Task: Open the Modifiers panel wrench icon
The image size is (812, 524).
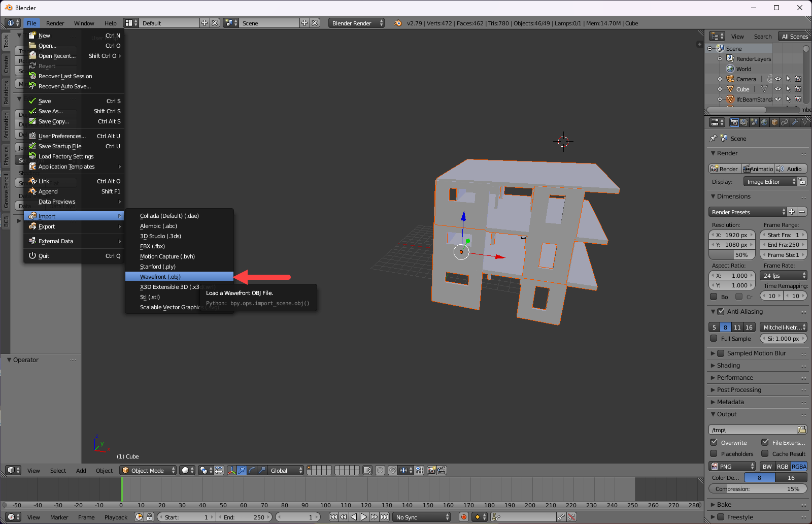Action: (x=794, y=122)
